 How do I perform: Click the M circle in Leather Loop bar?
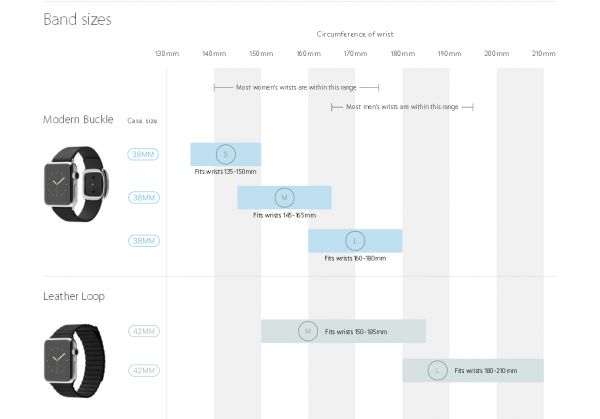pyautogui.click(x=308, y=331)
